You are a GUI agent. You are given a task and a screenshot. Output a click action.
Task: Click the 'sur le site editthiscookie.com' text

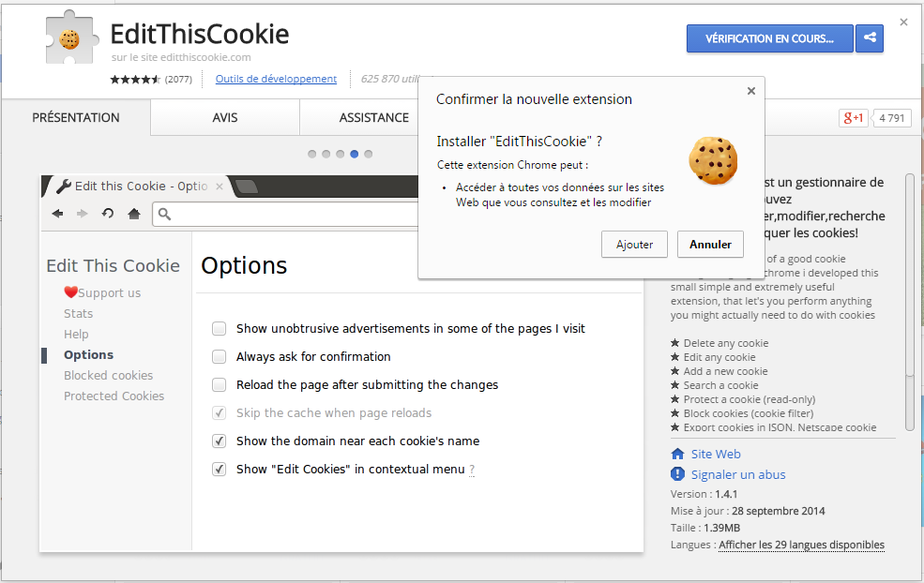tap(181, 57)
